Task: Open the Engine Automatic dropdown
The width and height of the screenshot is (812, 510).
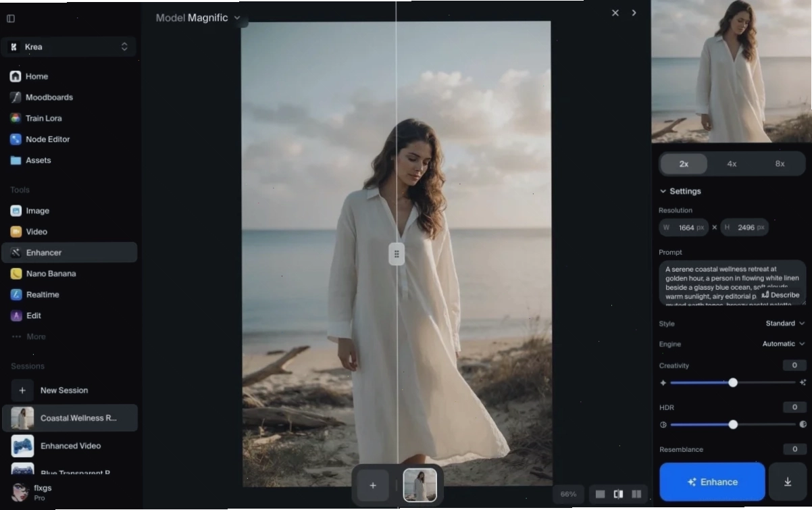Action: (x=784, y=344)
